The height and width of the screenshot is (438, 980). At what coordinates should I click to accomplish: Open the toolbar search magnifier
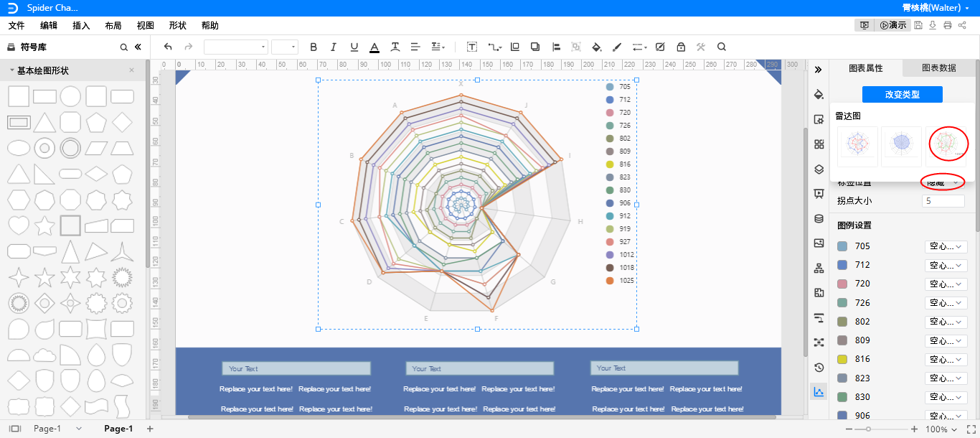[x=722, y=47]
